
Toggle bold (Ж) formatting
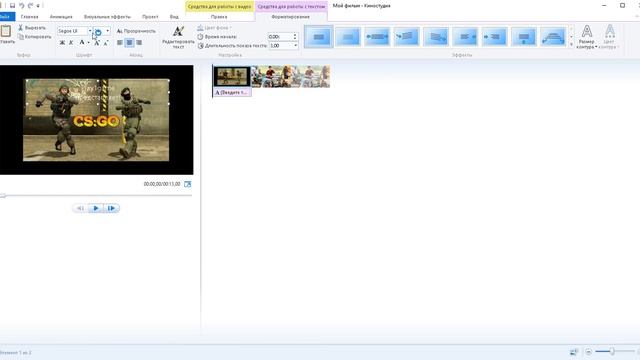[62, 42]
